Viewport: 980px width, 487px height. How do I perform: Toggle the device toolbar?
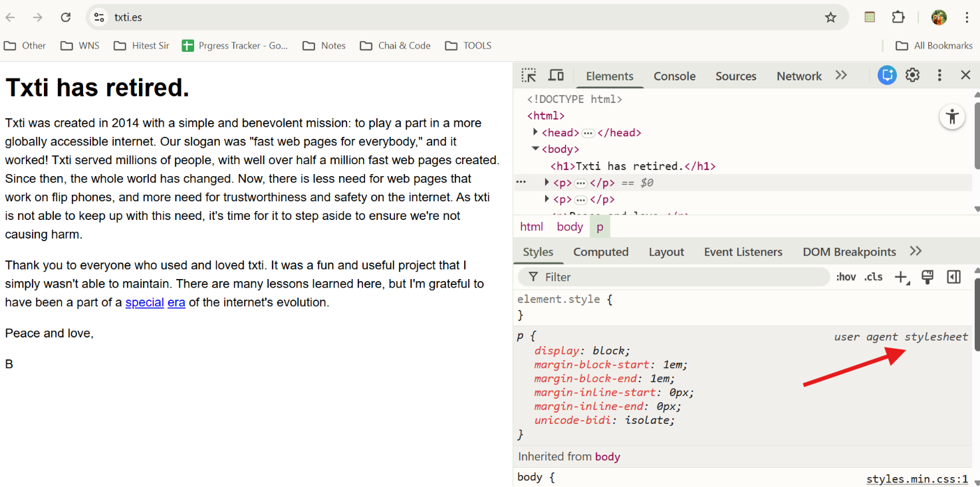click(556, 75)
